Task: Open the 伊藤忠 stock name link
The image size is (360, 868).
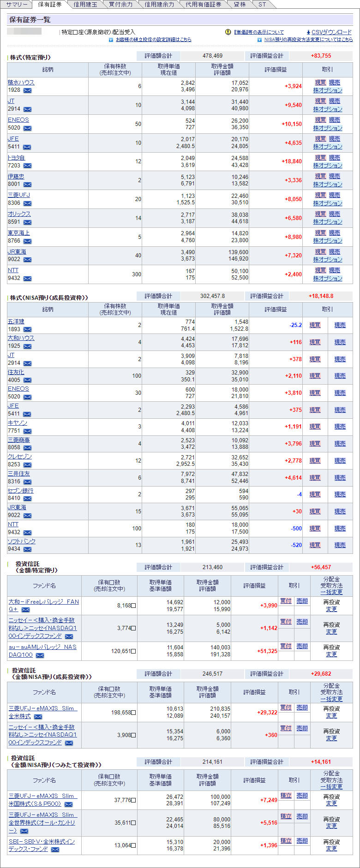Action: point(16,176)
